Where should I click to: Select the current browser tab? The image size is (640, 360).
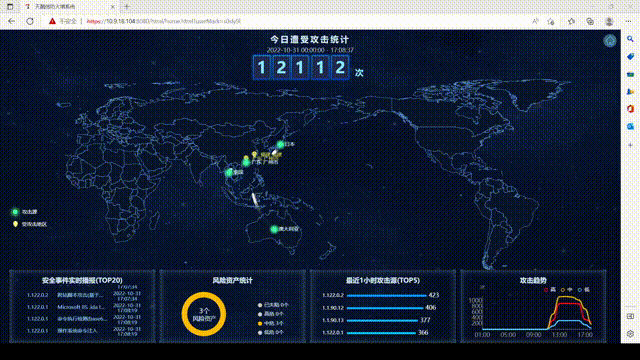(68, 7)
